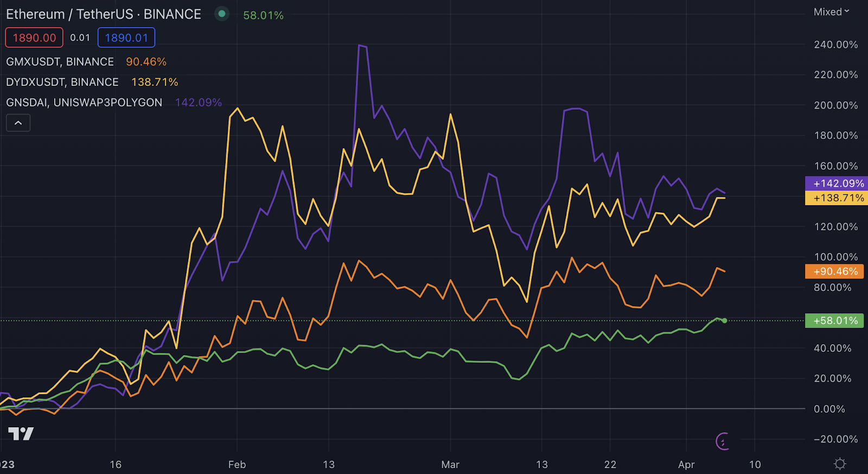The image size is (868, 474).
Task: Select the GMXUSDT, BINANCE legend entry
Action: [60, 62]
